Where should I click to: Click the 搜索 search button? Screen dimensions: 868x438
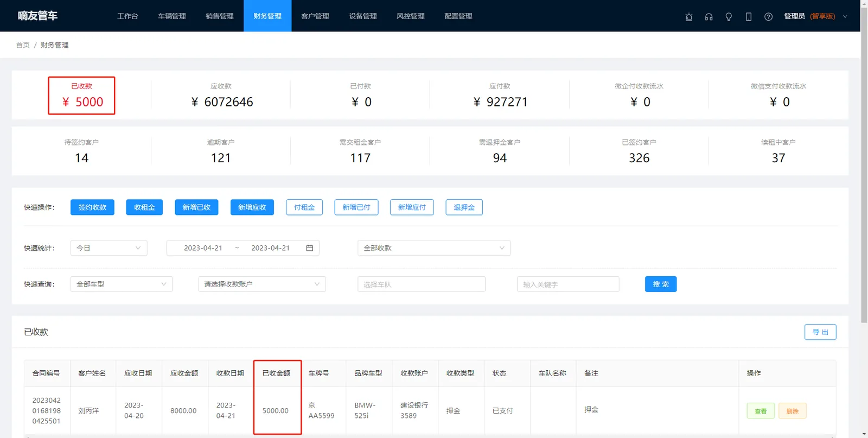click(661, 284)
